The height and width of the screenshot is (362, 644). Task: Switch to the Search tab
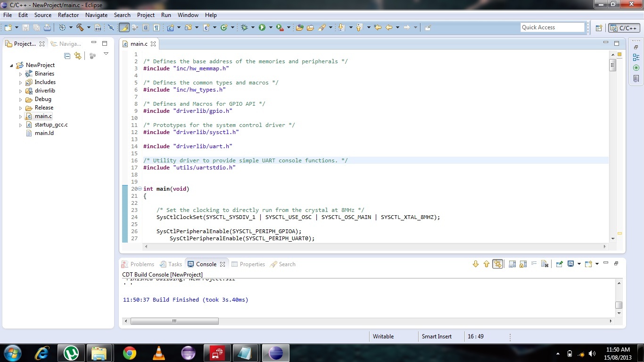[283, 264]
